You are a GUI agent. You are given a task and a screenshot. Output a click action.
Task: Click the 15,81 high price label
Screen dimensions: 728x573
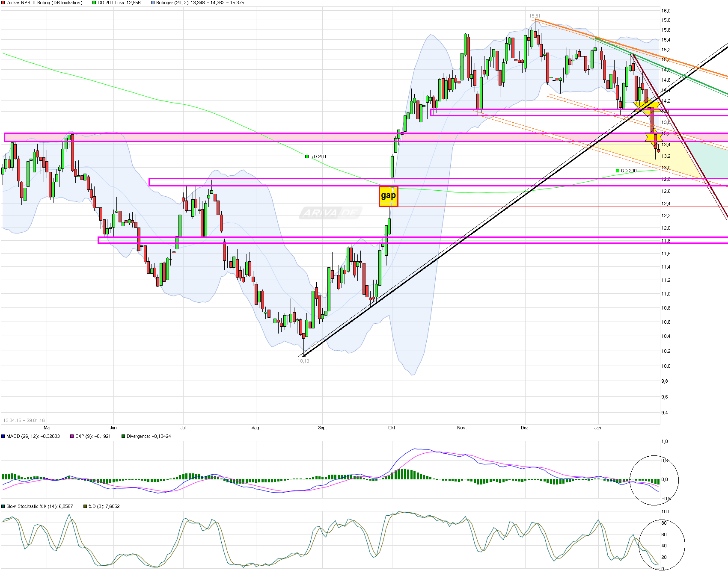point(535,16)
